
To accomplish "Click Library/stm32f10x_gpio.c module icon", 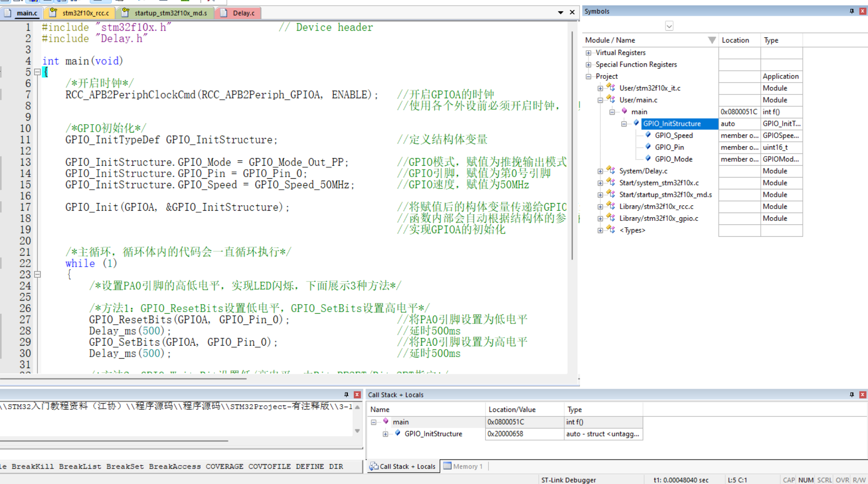I will 611,217.
